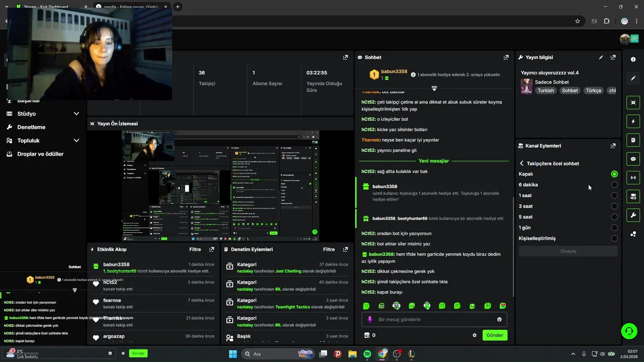
Task: Click the shop icon below message box
Action: (366, 335)
